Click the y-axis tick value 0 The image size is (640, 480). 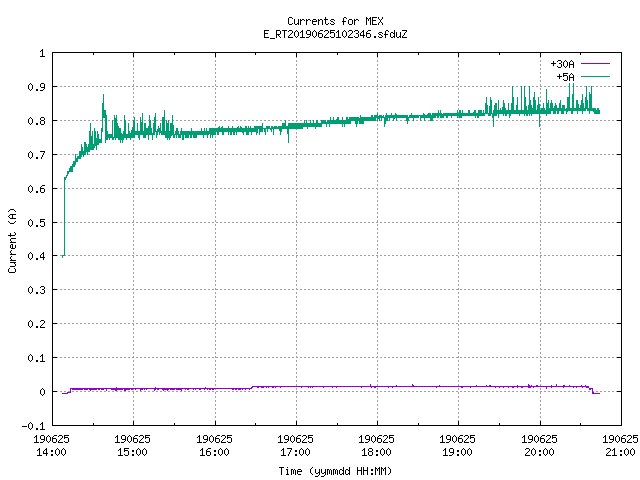point(42,392)
